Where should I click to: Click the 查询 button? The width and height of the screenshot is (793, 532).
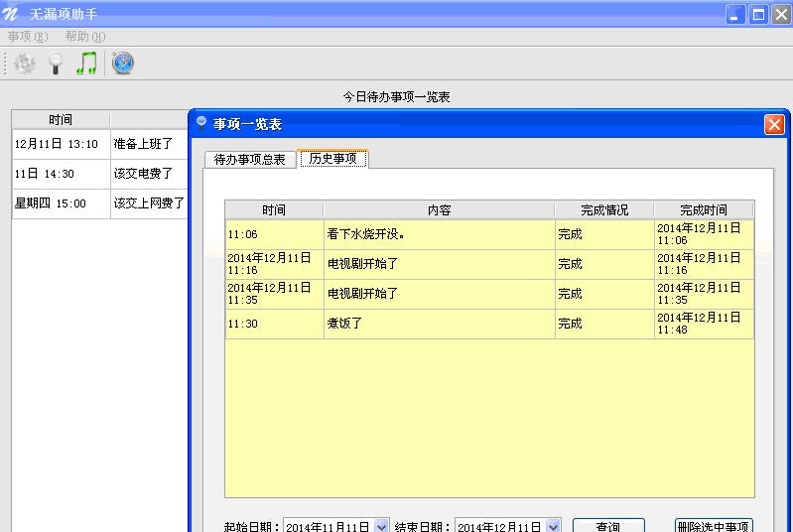click(608, 526)
